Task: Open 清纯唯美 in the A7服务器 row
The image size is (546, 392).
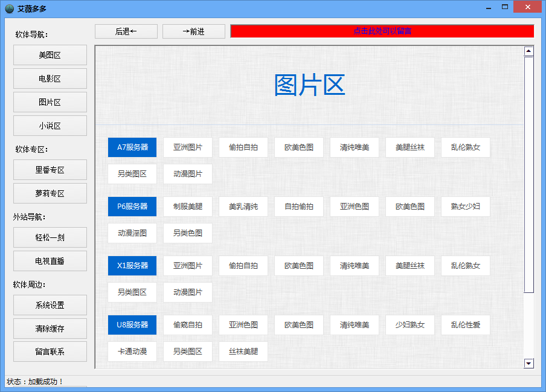Action: (x=355, y=147)
